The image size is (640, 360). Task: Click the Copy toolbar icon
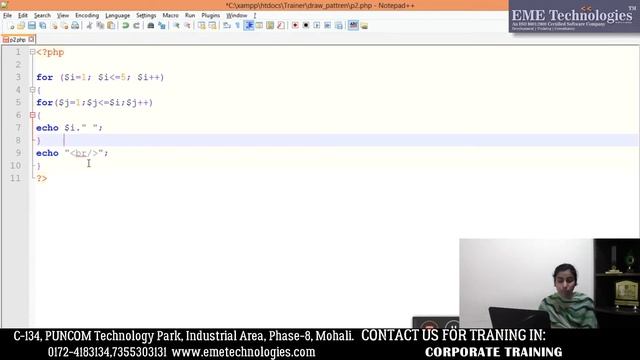(x=100, y=26)
